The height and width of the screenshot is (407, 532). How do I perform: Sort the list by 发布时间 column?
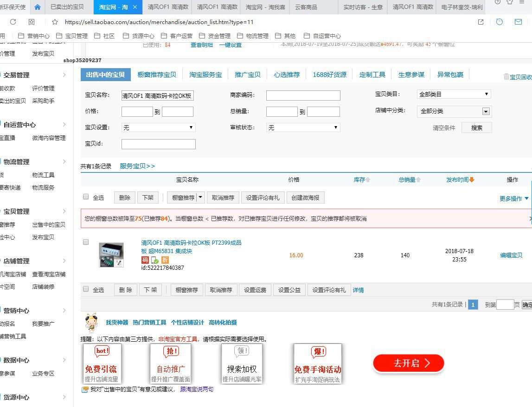pos(460,180)
